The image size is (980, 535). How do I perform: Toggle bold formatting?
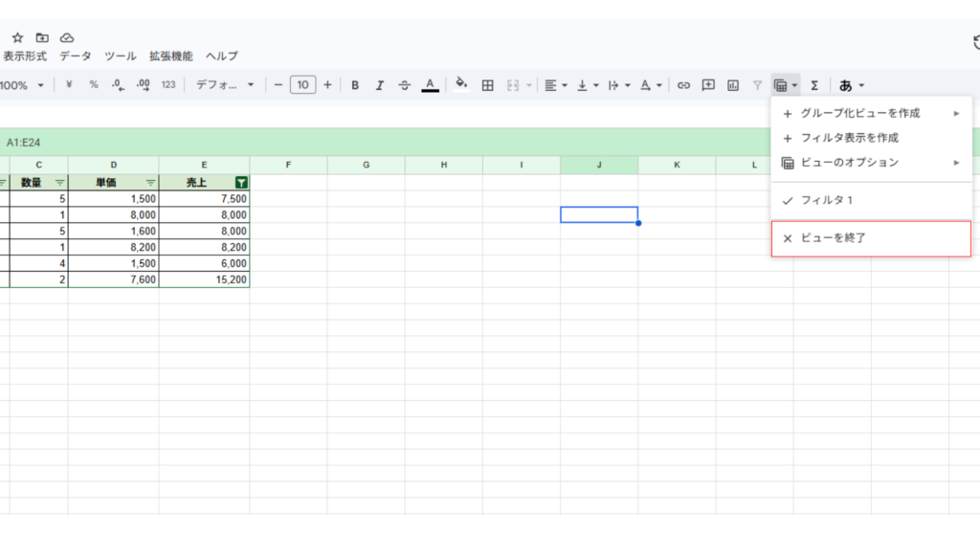pyautogui.click(x=355, y=85)
